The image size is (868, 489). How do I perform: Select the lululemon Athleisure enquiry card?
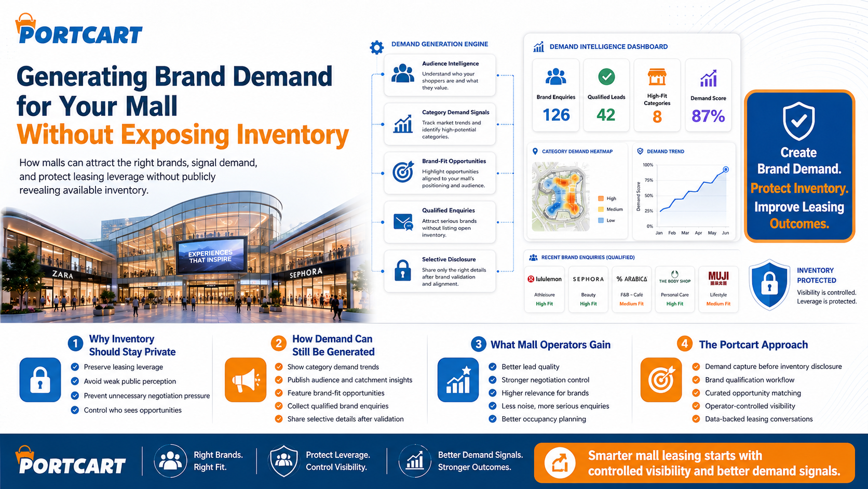(x=545, y=289)
